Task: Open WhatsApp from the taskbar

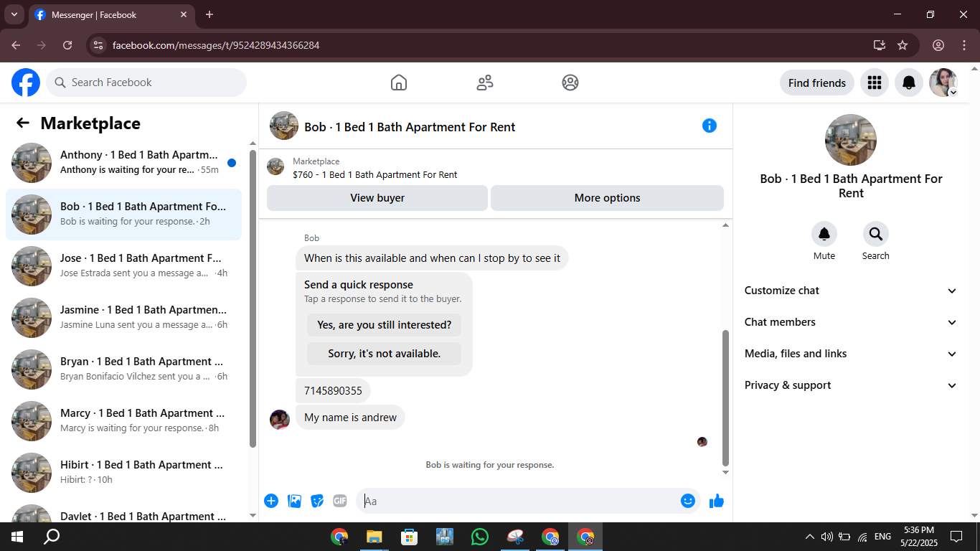Action: click(x=480, y=537)
